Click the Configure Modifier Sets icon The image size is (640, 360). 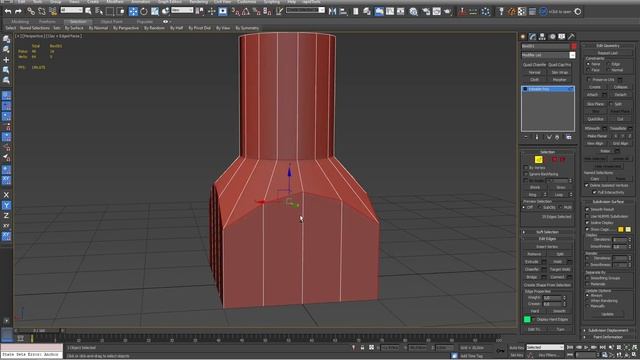point(569,138)
